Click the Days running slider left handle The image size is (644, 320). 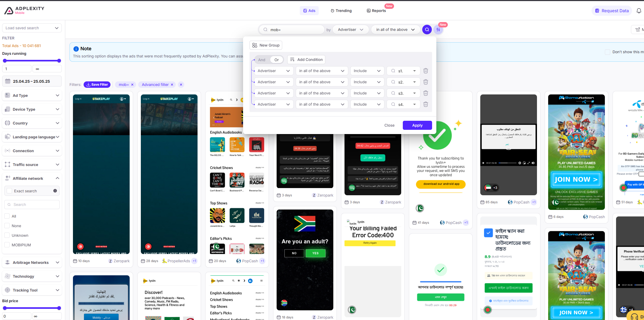point(5,61)
